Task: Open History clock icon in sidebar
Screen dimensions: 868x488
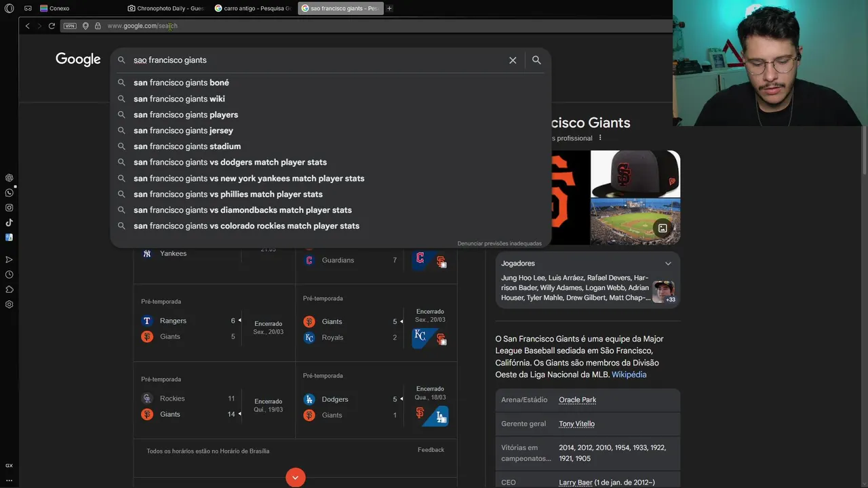Action: 9,274
